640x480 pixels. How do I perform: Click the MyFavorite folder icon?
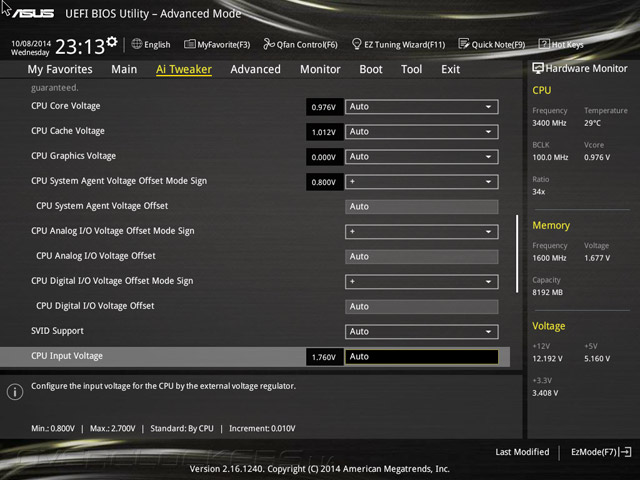click(x=189, y=44)
